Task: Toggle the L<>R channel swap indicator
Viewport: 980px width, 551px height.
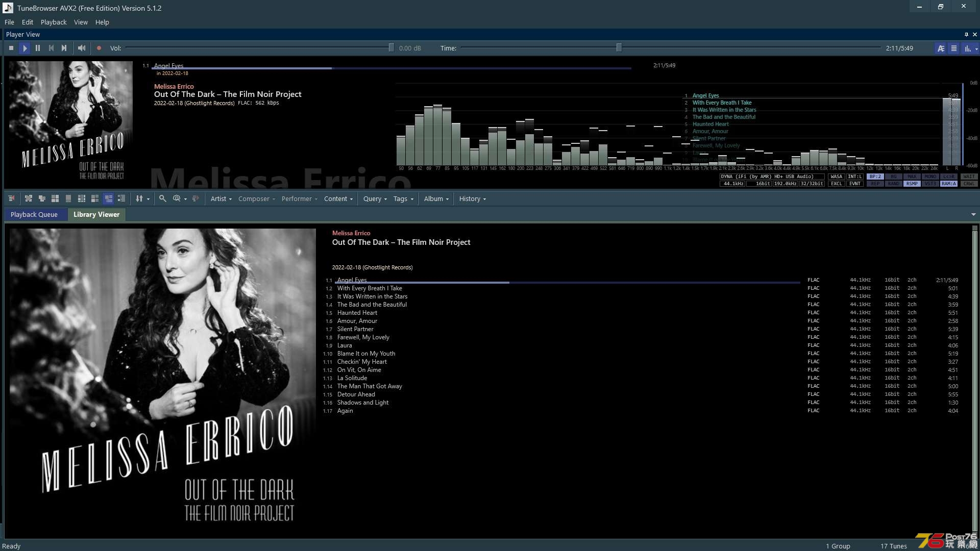Action: (949, 177)
